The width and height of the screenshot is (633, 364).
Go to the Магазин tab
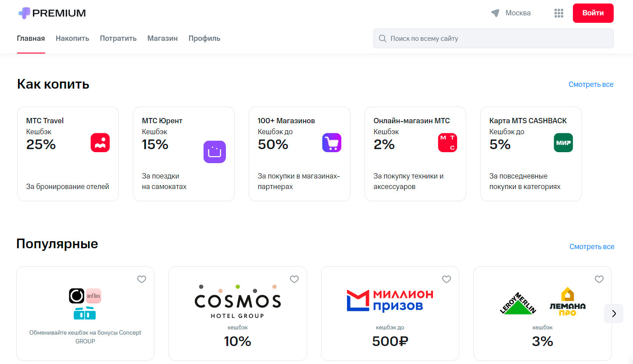click(162, 39)
